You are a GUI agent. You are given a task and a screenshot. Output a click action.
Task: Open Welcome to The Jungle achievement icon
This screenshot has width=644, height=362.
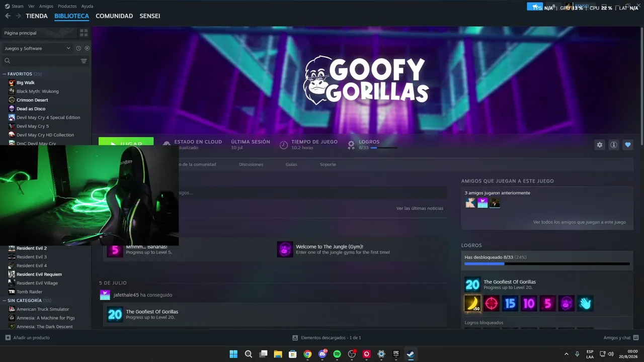point(285,249)
